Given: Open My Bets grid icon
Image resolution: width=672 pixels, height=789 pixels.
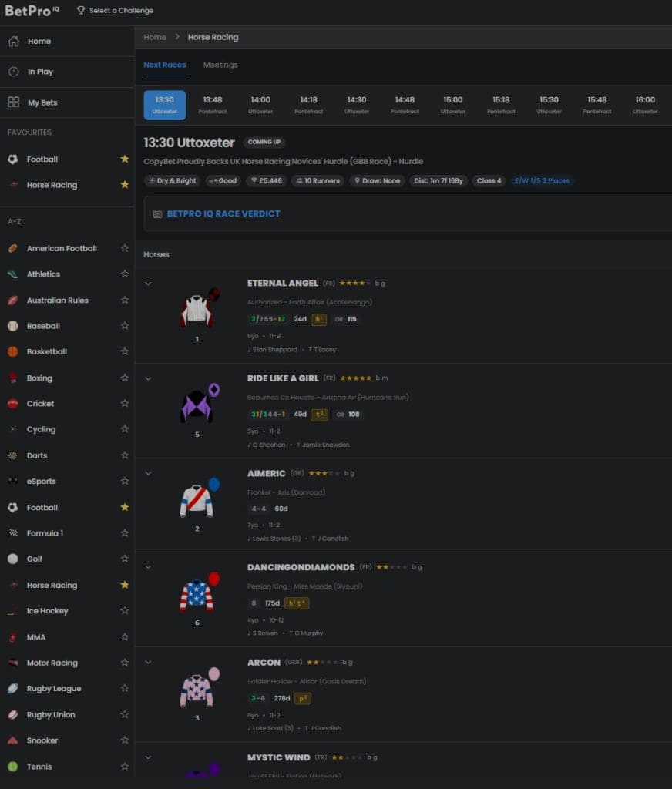Looking at the screenshot, I should click(14, 102).
